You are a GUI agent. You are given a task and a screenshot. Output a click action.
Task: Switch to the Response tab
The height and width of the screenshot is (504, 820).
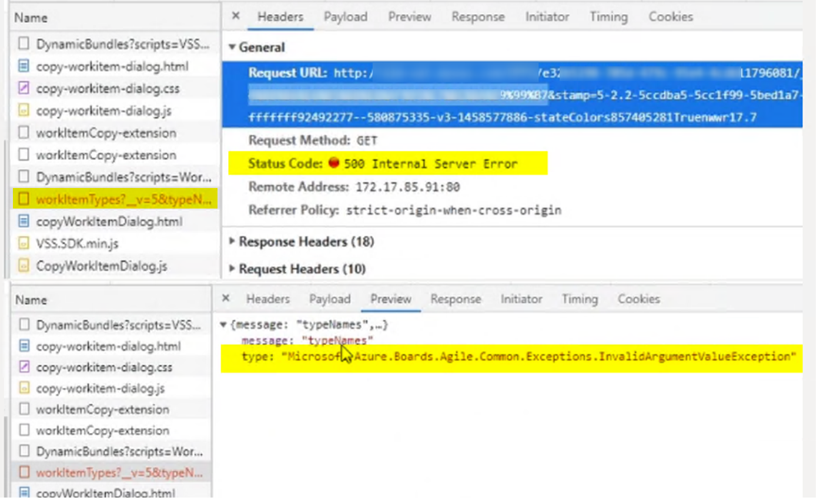coord(478,17)
